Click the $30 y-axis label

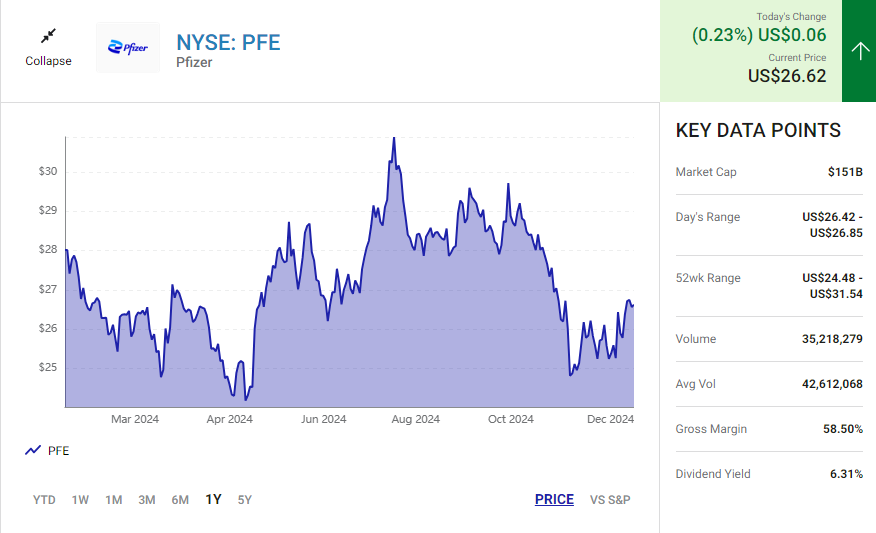point(48,172)
